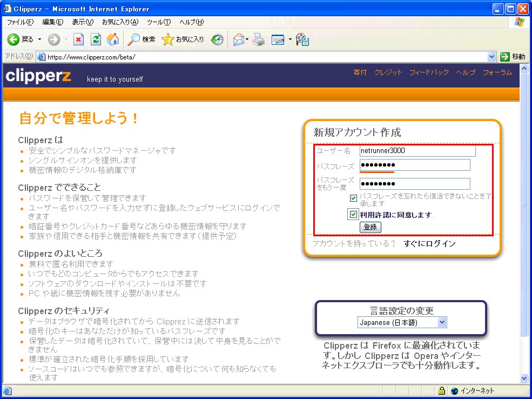Refresh the page using toolbar icon
Screen dimensions: 532x399
coord(96,39)
